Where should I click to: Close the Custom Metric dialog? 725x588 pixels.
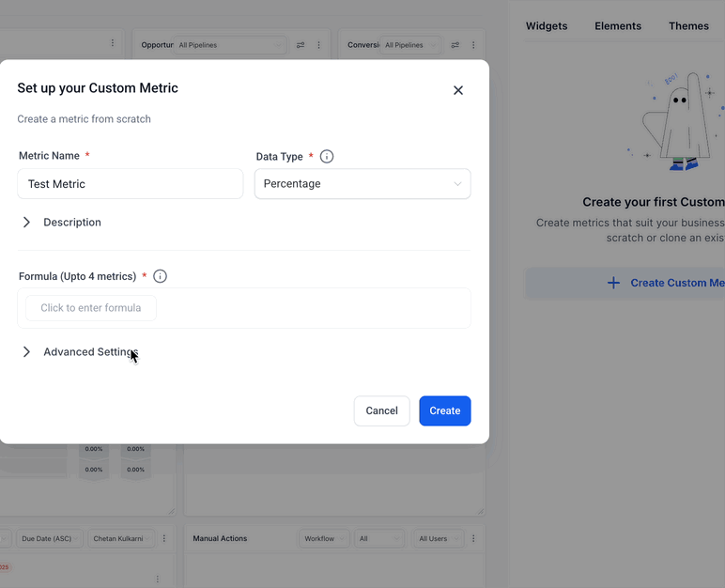(x=457, y=90)
